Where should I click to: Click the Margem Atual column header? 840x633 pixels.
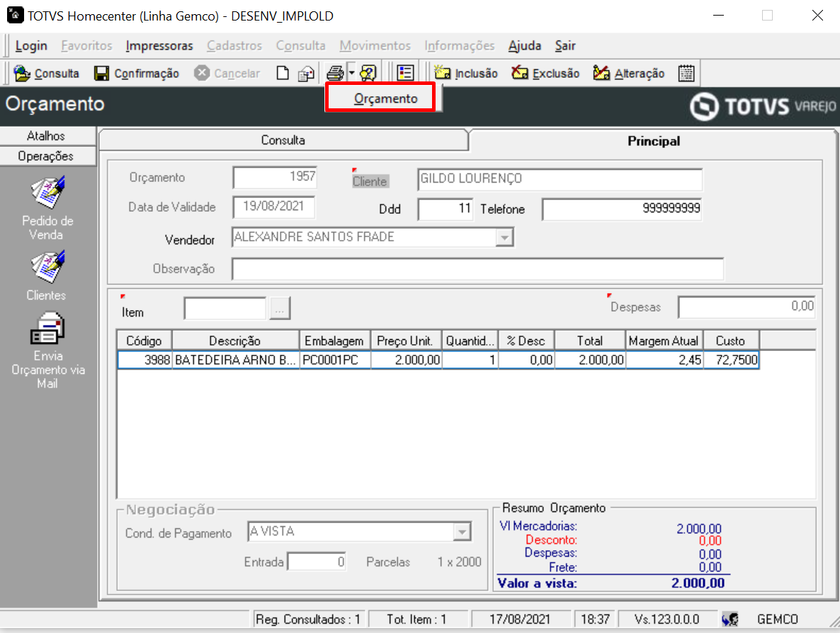click(664, 341)
